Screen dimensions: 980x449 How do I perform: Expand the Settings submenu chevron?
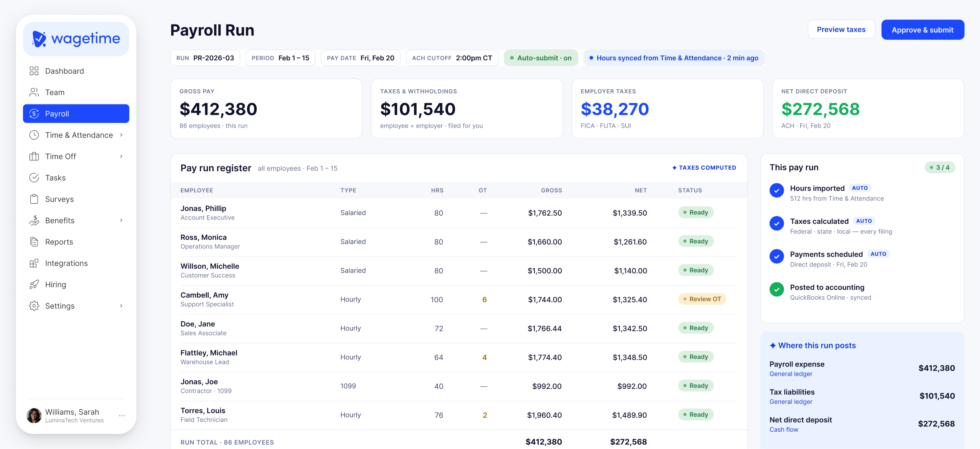tap(121, 306)
